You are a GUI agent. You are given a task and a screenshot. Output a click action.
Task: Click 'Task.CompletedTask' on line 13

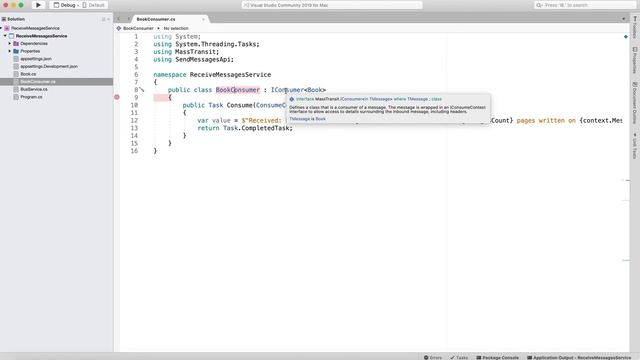(257, 128)
